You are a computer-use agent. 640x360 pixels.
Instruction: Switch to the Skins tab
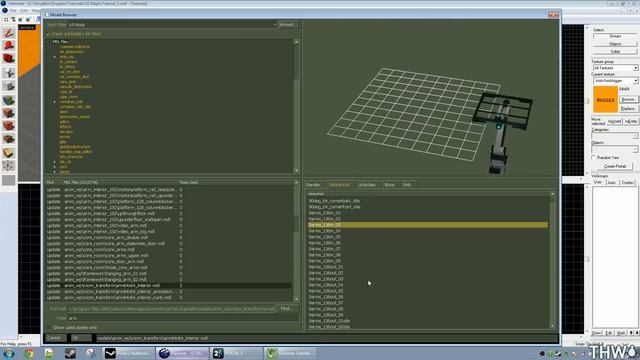click(x=389, y=185)
